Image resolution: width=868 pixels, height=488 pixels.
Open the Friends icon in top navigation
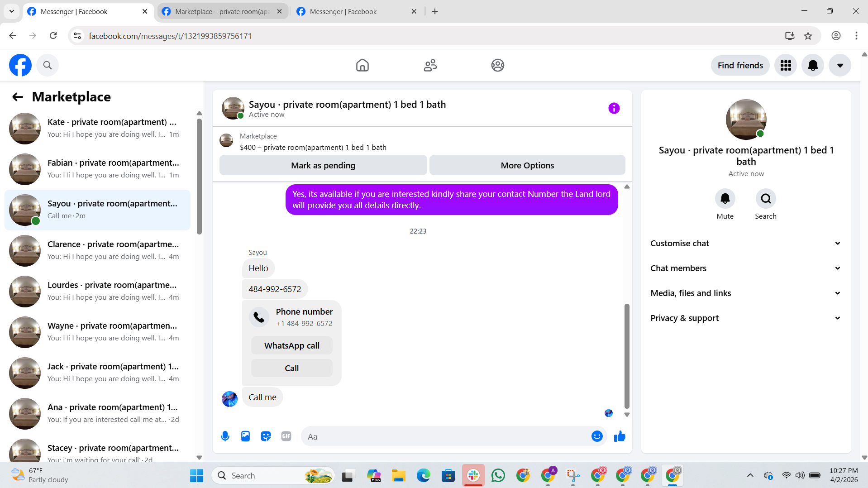(x=430, y=65)
